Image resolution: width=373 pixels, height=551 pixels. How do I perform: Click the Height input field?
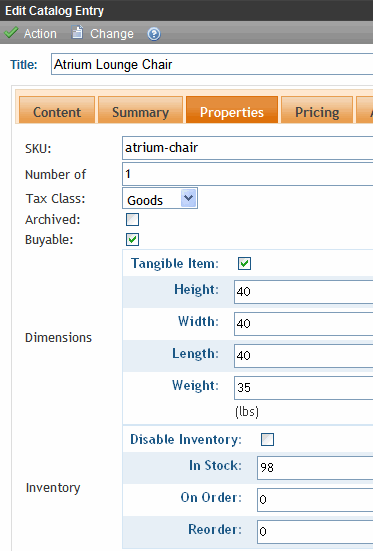[303, 292]
